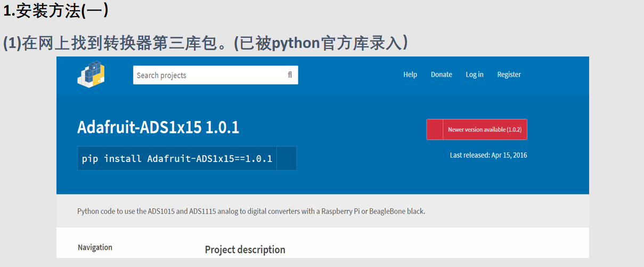Copy pip command using the square button beside it
This screenshot has height=267, width=644.
(287, 158)
